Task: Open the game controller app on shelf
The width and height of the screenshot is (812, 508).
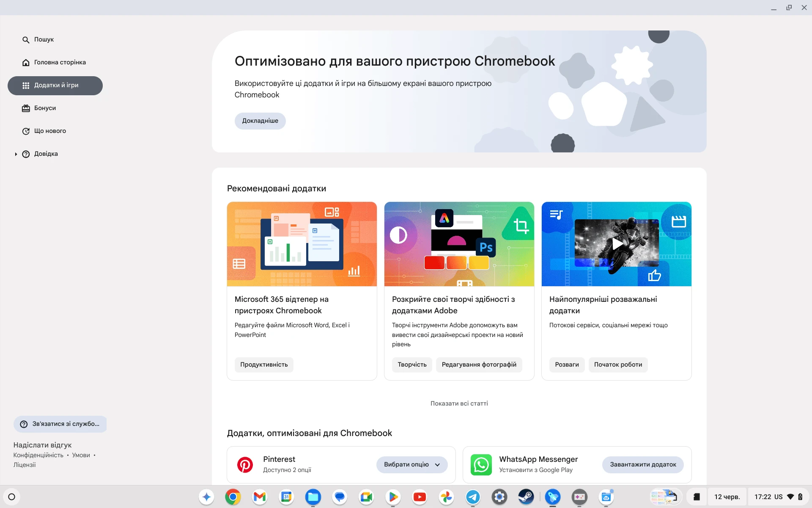Action: [x=579, y=497]
